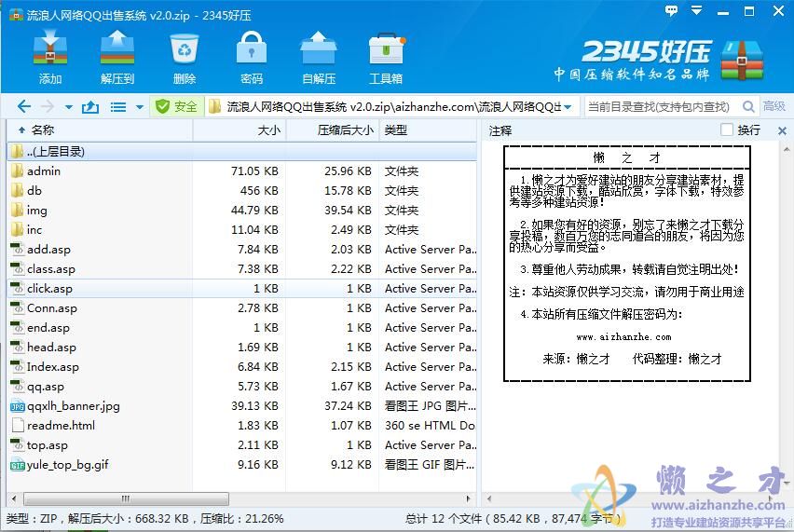
Task: Click the 高级 advanced search link
Action: [774, 106]
